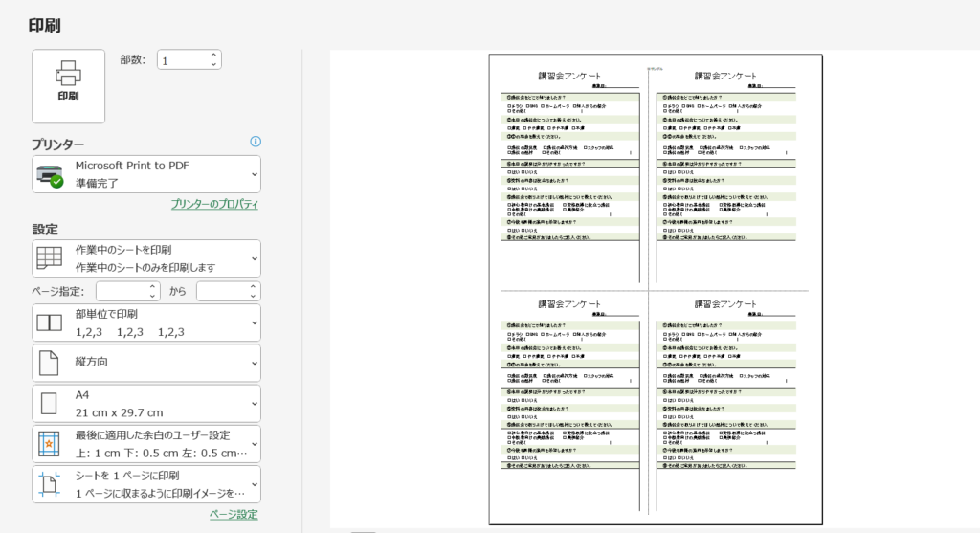Increase the starting page number with up arrow
The height and width of the screenshot is (533, 980).
click(x=152, y=287)
